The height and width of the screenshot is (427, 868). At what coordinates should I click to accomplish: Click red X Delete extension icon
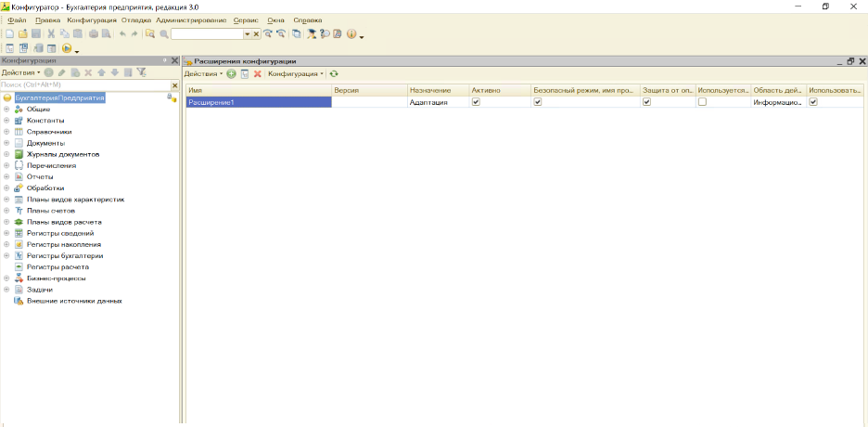coord(258,73)
